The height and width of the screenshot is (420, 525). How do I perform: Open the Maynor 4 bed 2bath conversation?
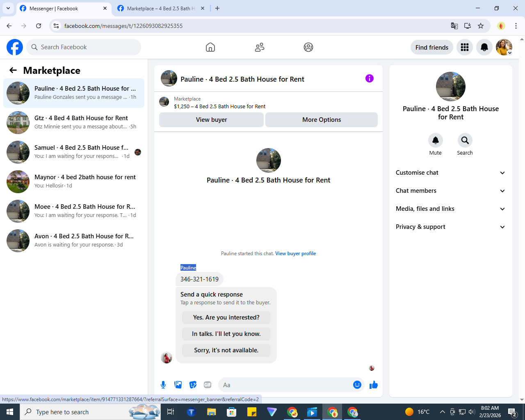(x=74, y=182)
